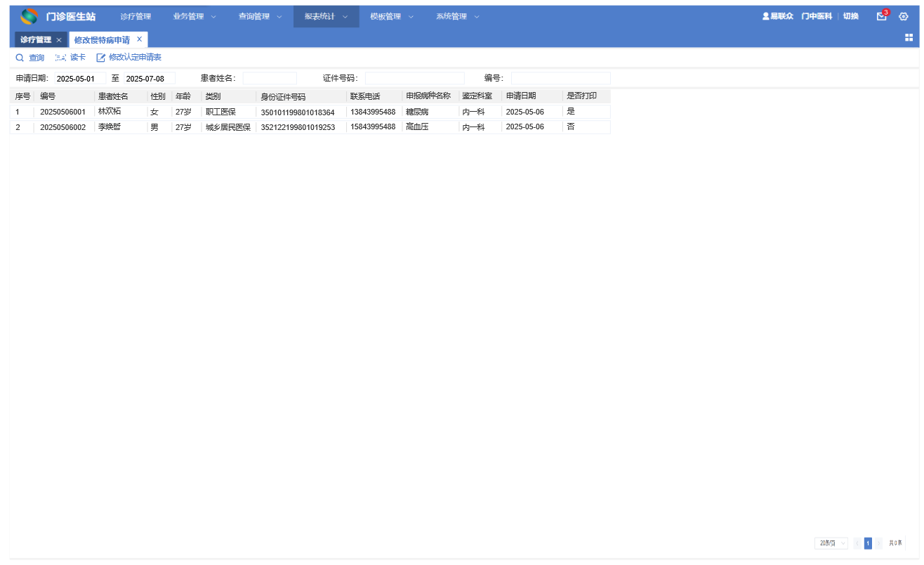This screenshot has height=565, width=924.
Task: Expand the 查询管理 dropdown menu
Action: click(260, 16)
